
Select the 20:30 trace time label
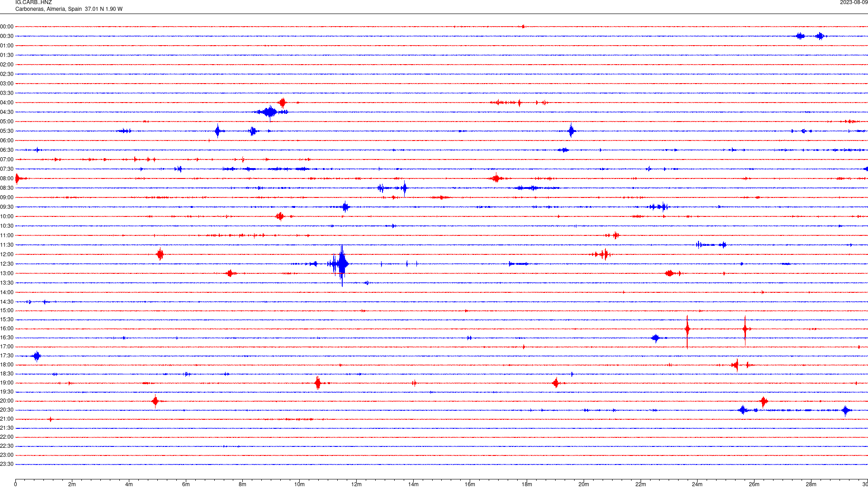tap(7, 410)
